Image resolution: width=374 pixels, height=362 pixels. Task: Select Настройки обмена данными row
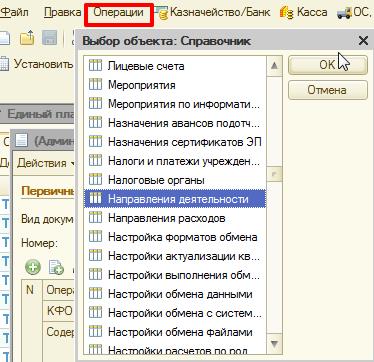[x=175, y=294]
